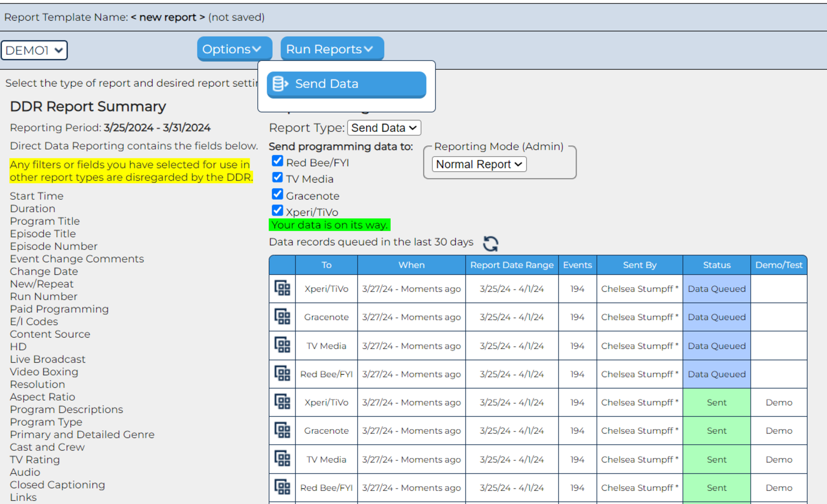Click detail icon for queued Gracenote row
This screenshot has width=827, height=504.
(282, 317)
